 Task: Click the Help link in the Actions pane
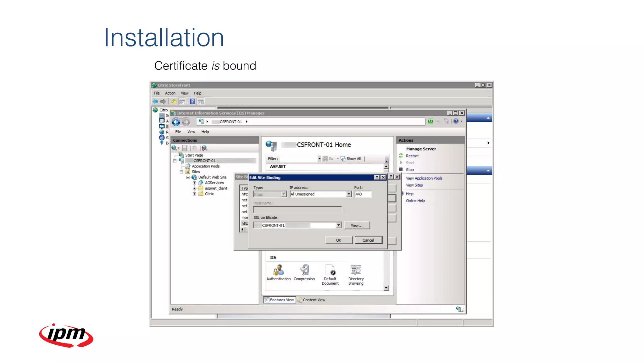pos(410,194)
